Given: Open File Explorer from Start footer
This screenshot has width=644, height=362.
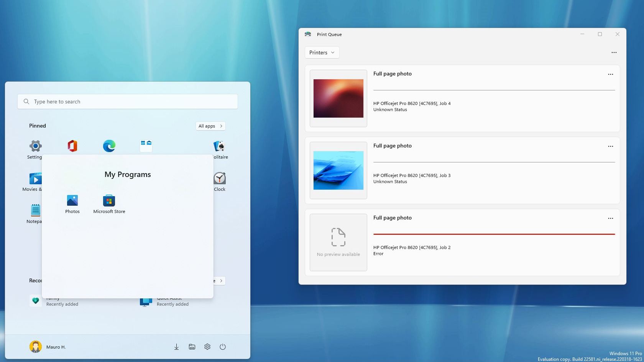Looking at the screenshot, I should [x=192, y=347].
